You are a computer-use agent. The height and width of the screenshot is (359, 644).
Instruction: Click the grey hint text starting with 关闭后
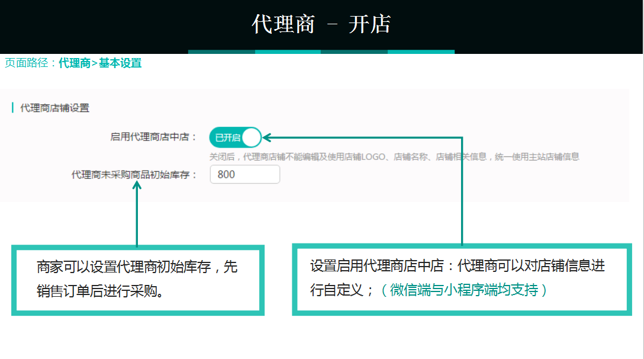click(x=394, y=157)
